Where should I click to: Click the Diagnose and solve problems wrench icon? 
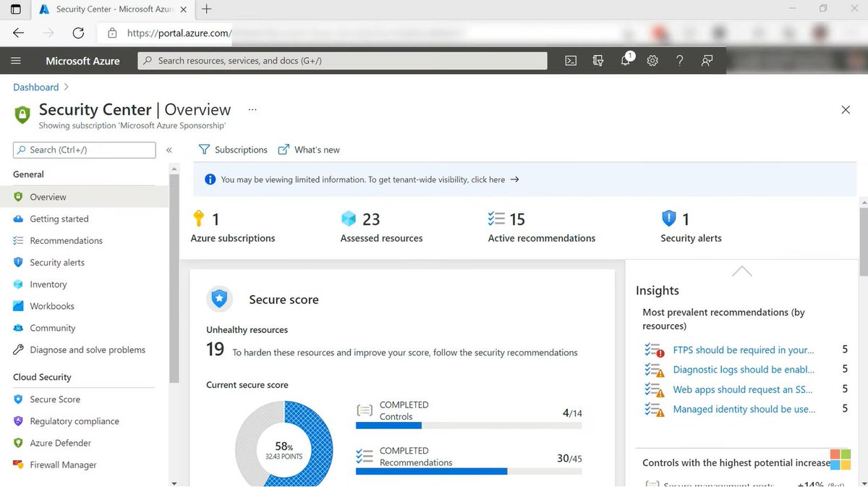(18, 350)
